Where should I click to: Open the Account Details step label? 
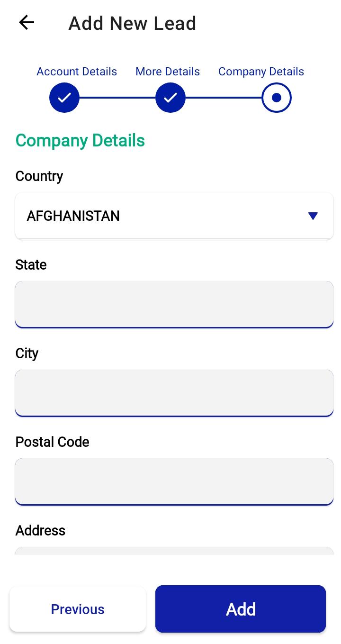[77, 72]
